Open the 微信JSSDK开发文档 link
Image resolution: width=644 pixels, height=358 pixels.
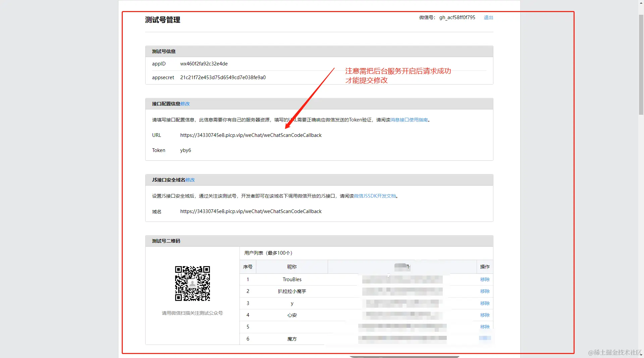(375, 196)
